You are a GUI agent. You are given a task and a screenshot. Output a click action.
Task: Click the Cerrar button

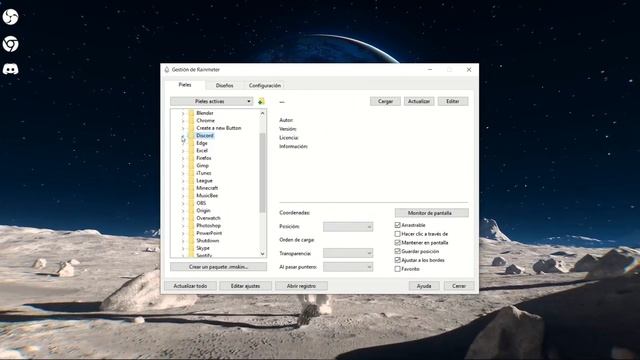click(x=459, y=286)
